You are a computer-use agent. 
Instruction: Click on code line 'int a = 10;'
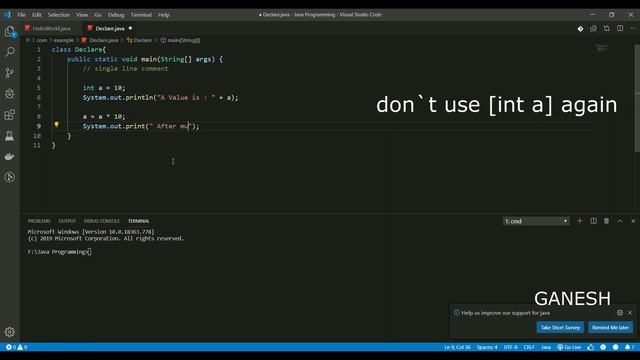tap(104, 88)
